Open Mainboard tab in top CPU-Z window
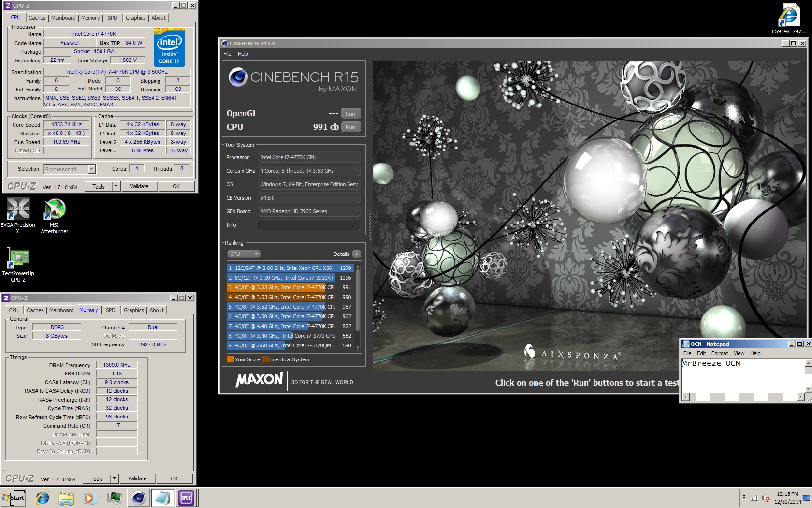812x508 pixels. [x=63, y=18]
